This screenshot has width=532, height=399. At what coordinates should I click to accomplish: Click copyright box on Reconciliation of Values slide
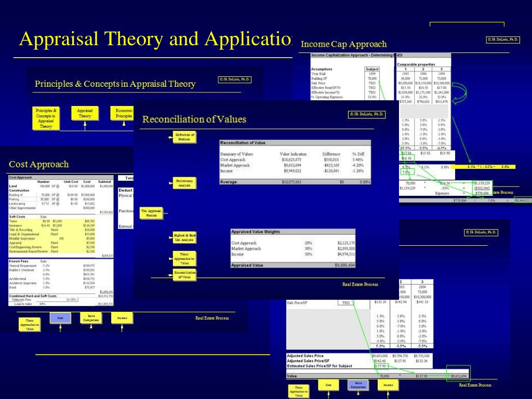[x=367, y=114]
